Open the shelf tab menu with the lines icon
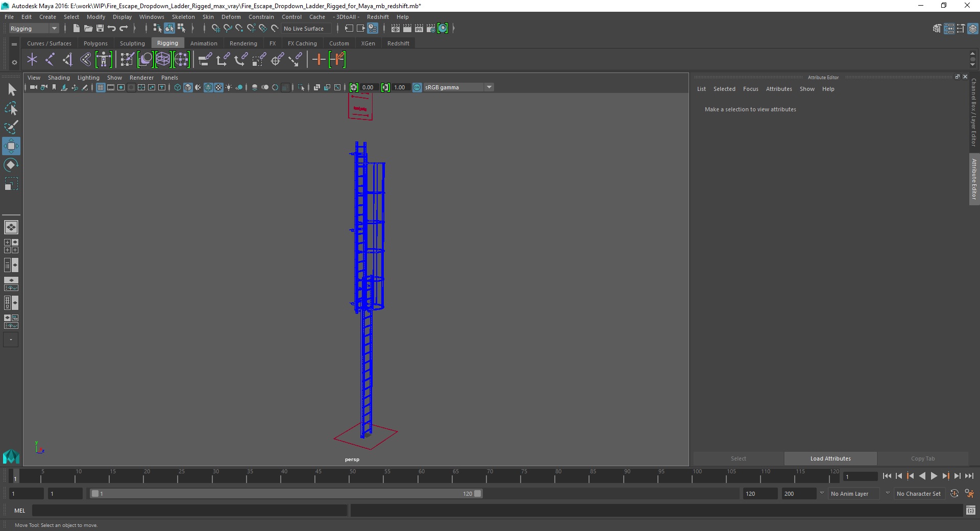980x531 pixels. (x=14, y=44)
